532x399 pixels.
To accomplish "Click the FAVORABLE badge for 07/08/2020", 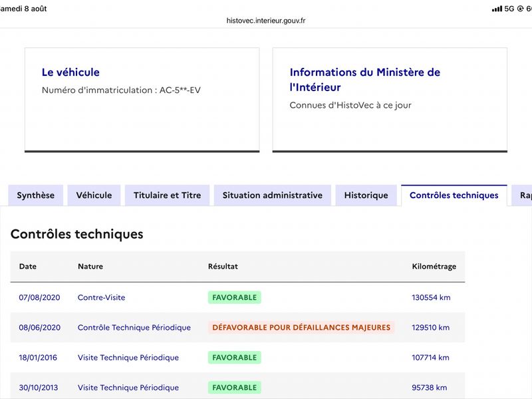I will pyautogui.click(x=235, y=297).
